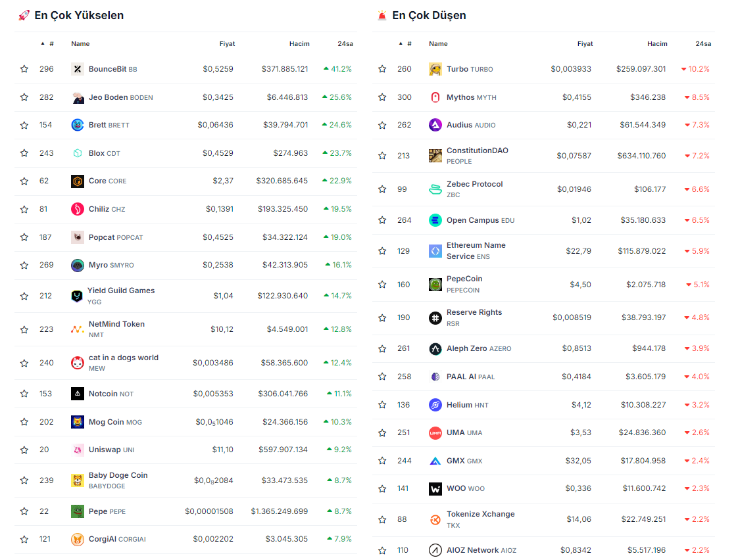Click the Audius purple logo icon
738x560 pixels.
tap(435, 125)
